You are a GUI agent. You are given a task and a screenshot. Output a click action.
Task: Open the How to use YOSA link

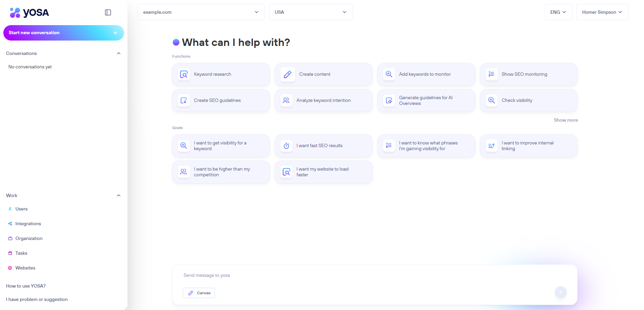click(26, 286)
